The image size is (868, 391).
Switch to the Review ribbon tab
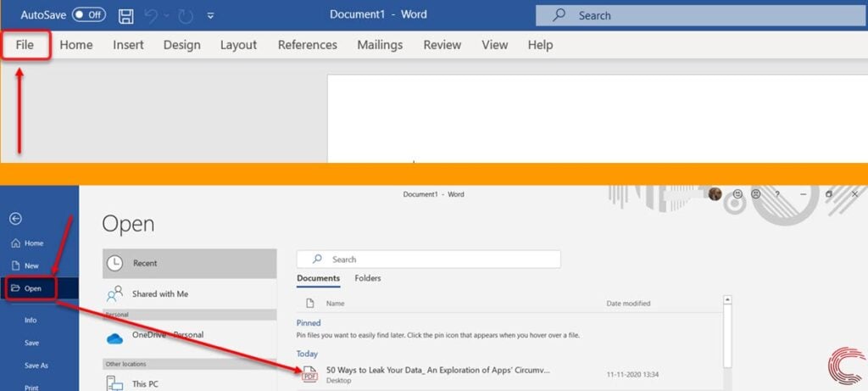pos(442,45)
